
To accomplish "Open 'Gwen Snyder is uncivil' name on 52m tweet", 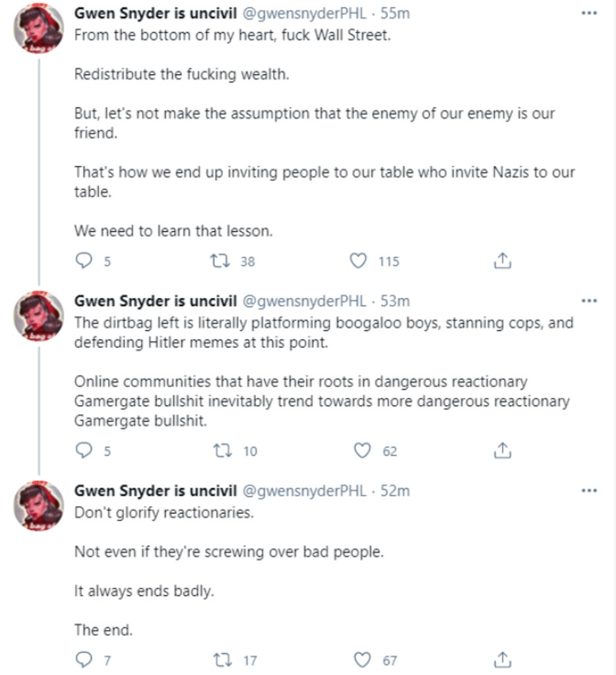I will pos(155,490).
